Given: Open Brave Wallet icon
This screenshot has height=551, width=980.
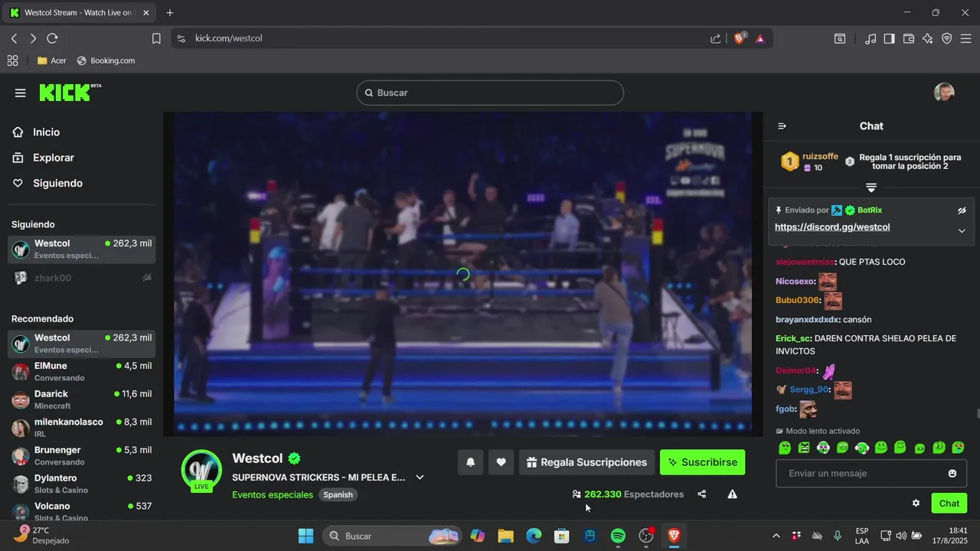Looking at the screenshot, I should click(x=909, y=38).
